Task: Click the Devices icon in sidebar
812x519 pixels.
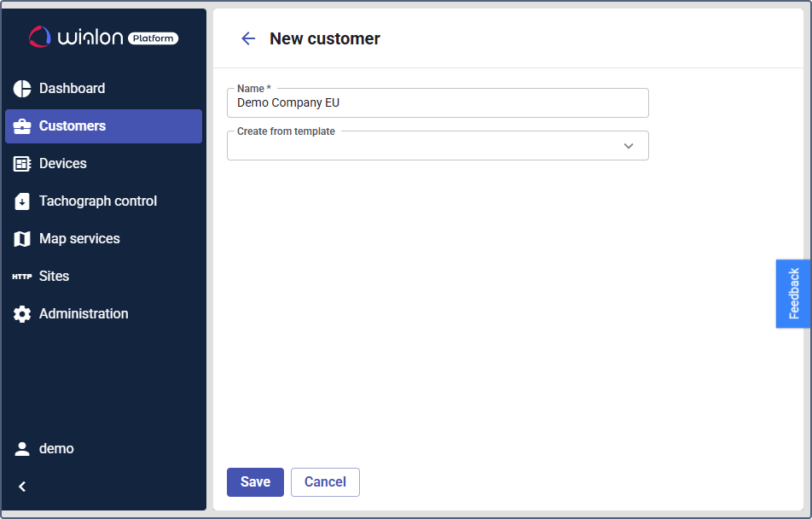Action: 22,164
